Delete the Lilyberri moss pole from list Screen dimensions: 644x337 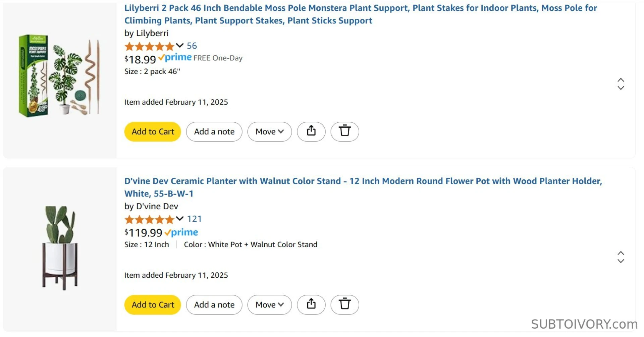(x=345, y=131)
